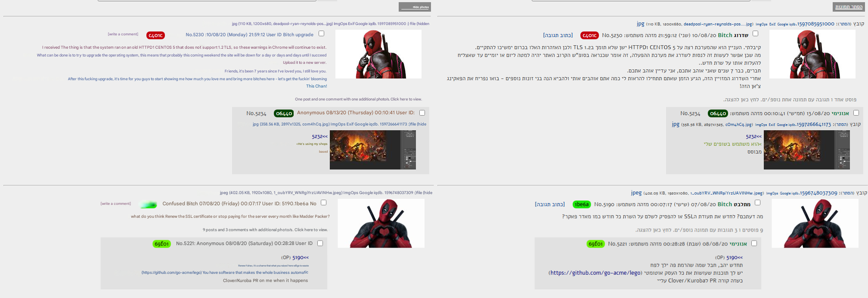Click 1596748037309 file link in Hebrew pane

point(818,193)
